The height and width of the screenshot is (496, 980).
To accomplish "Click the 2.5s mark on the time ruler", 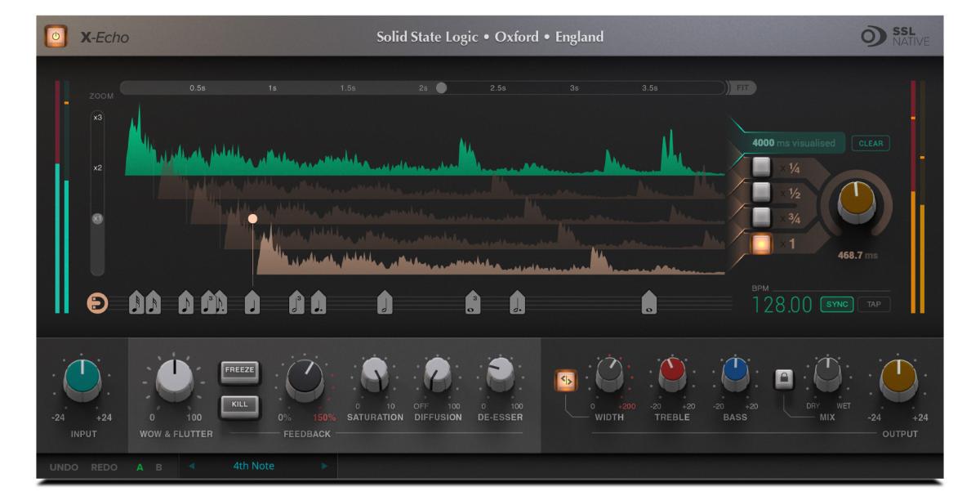I will point(498,88).
